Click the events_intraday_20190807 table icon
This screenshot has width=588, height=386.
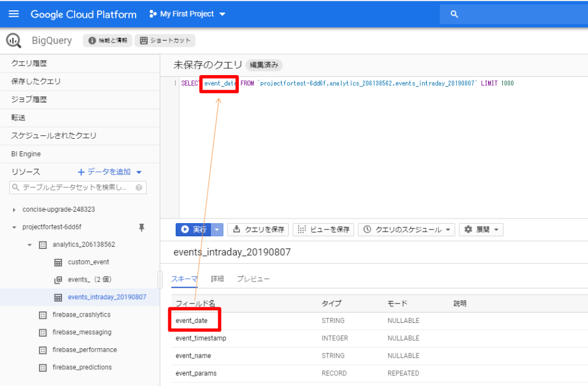(x=58, y=298)
